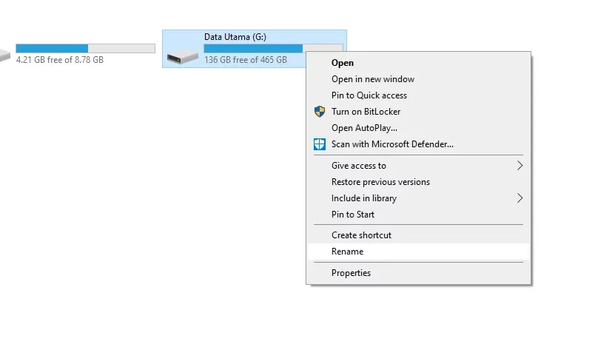Click the '4.21 GB free of 8.78 GB' text
592x364 pixels.
pos(60,60)
